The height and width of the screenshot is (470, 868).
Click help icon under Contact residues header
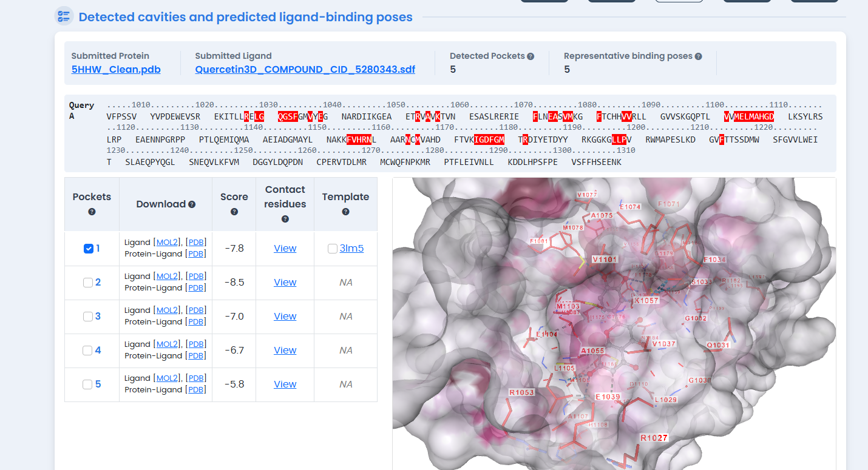click(x=285, y=219)
